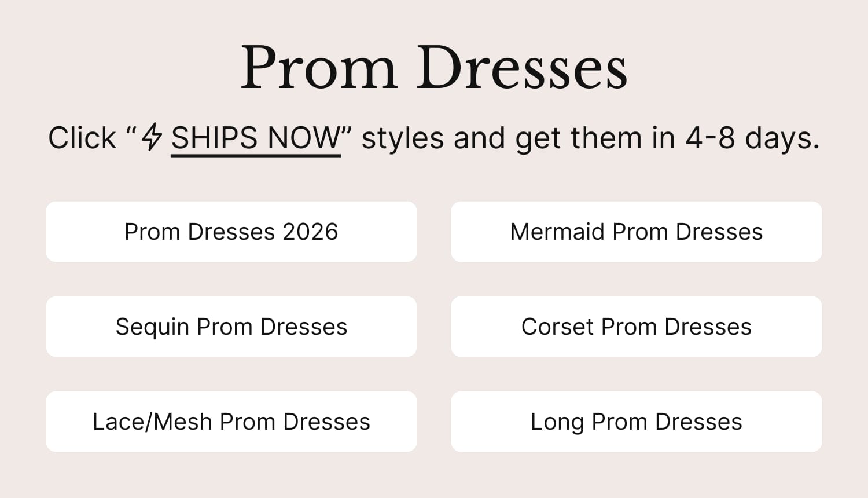This screenshot has height=498, width=868.
Task: Click the word "Mermaid" in its button
Action: (557, 232)
